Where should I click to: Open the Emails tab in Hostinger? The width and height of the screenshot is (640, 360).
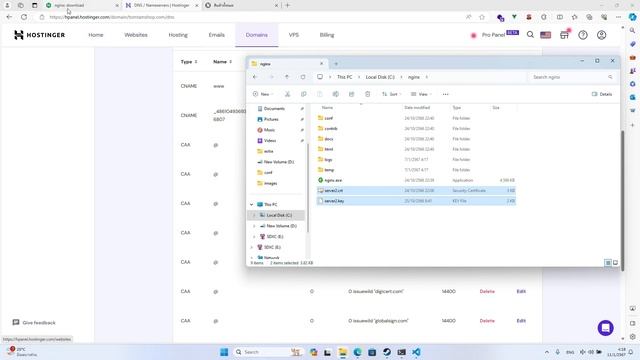click(x=216, y=35)
